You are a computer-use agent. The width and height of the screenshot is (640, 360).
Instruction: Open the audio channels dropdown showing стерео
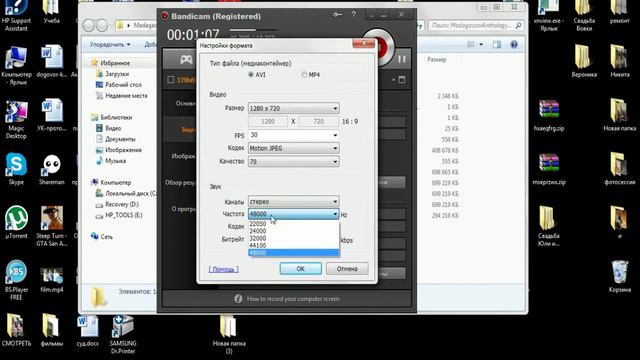click(293, 202)
